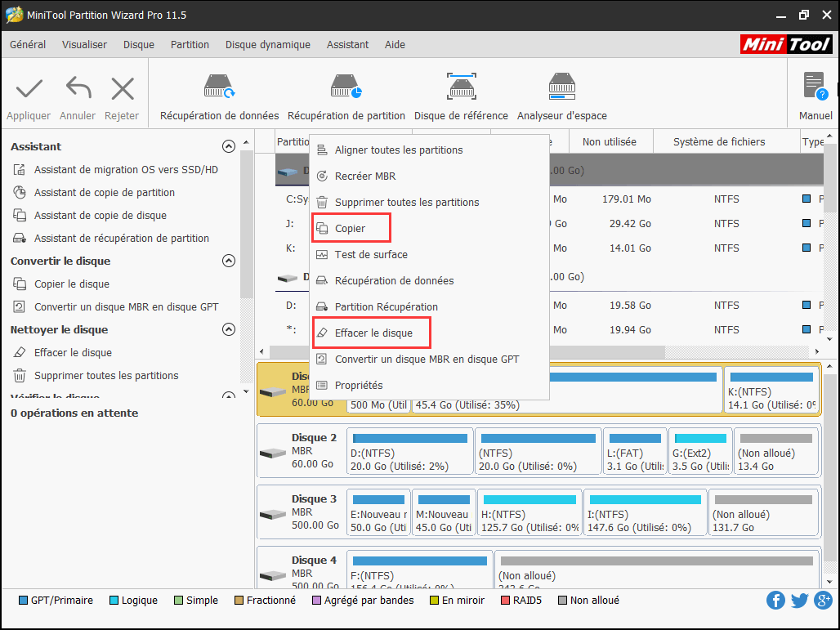840x630 pixels.
Task: Click the Annuler undo arrow icon
Action: [x=78, y=88]
